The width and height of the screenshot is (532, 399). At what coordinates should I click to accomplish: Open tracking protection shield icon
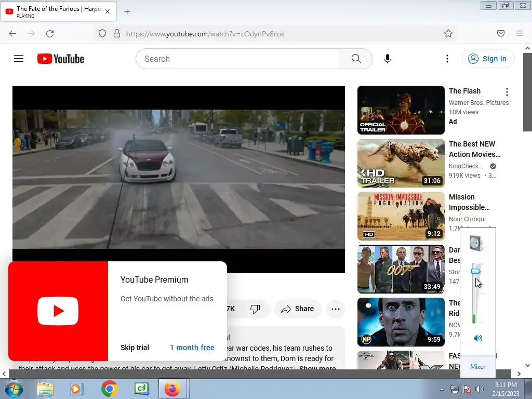point(102,34)
